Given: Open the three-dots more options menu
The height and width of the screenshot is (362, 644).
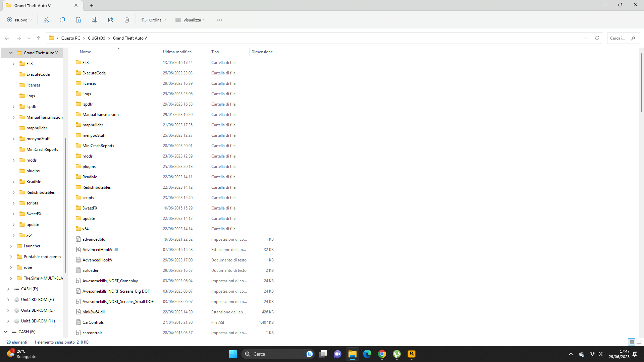Looking at the screenshot, I should pyautogui.click(x=219, y=20).
